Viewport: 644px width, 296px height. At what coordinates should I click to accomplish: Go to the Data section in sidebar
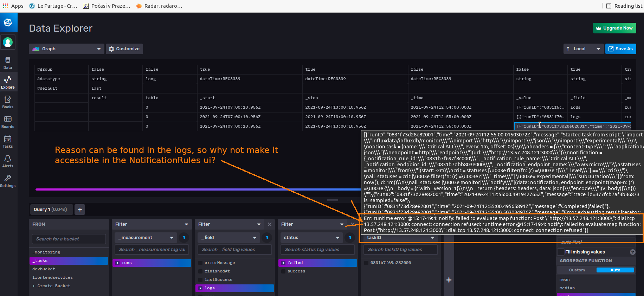[8, 63]
